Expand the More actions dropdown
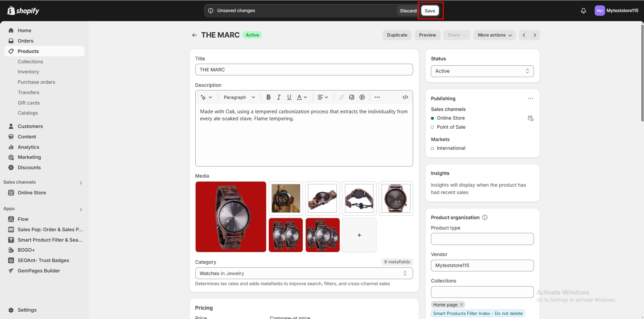The height and width of the screenshot is (319, 644). tap(494, 35)
